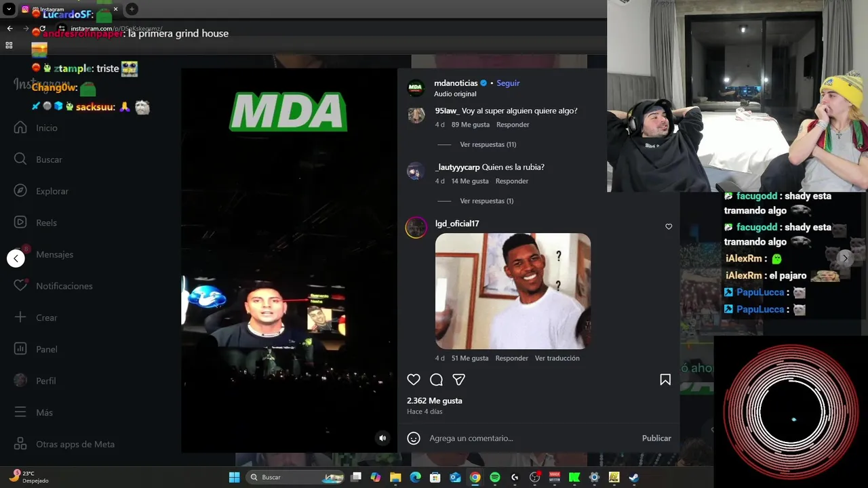Open the confused man meme image in the comment

pyautogui.click(x=513, y=291)
